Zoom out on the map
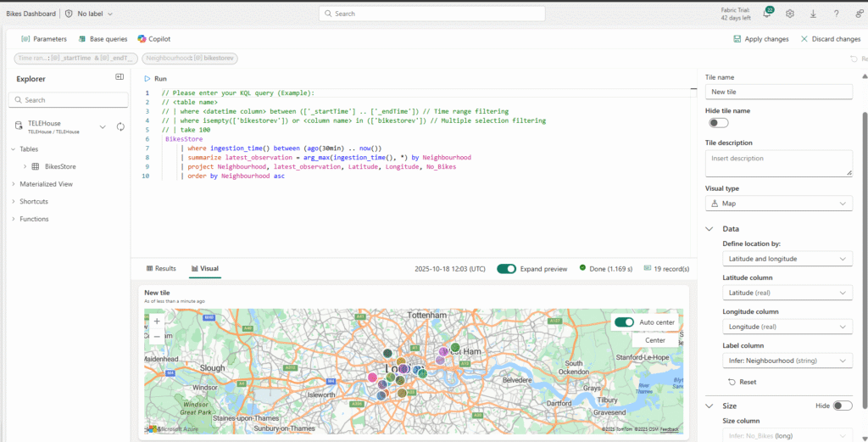868x442 pixels. pyautogui.click(x=157, y=337)
